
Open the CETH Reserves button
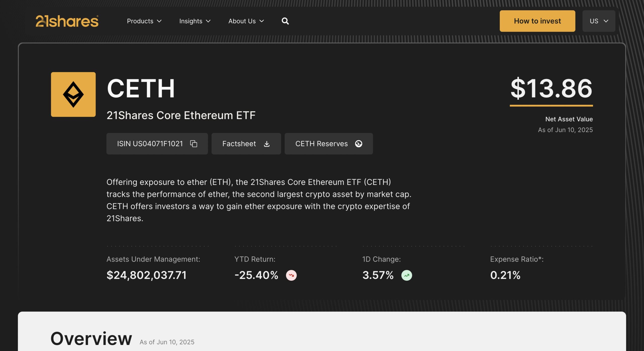point(329,144)
